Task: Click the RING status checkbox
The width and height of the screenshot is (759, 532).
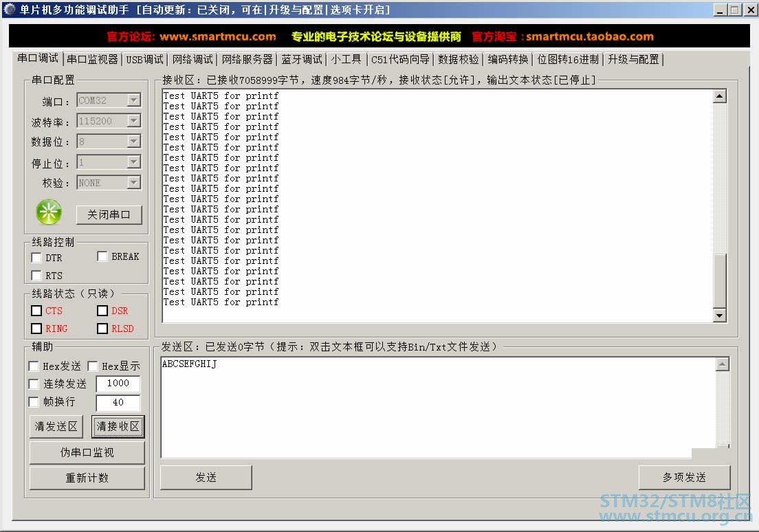Action: (36, 329)
